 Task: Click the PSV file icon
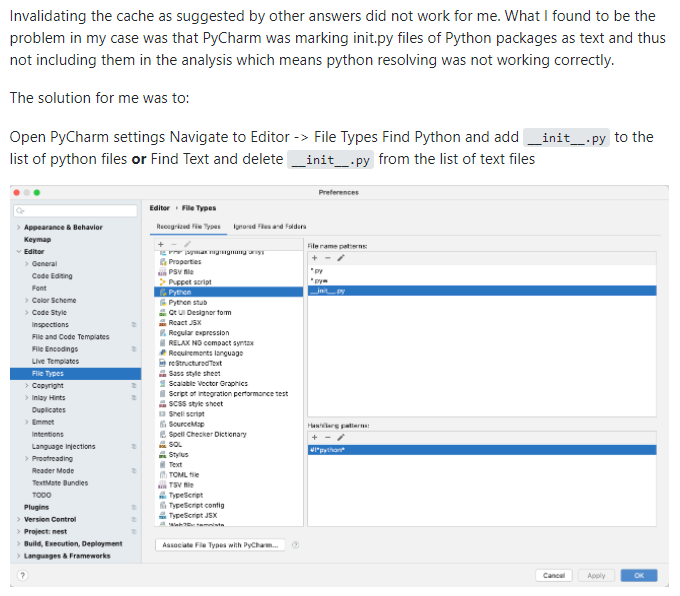(x=163, y=272)
